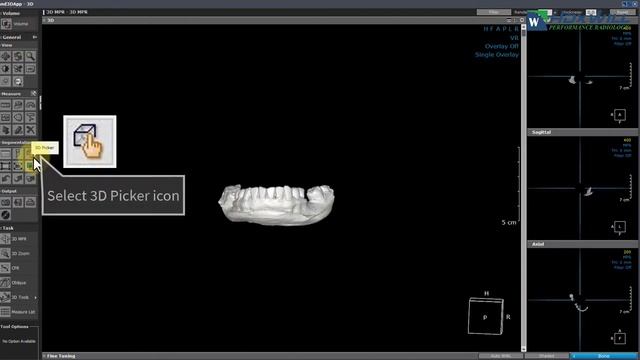Screen dimensions: 640x360
Task: Open the Measure List task
Action: coord(18,312)
